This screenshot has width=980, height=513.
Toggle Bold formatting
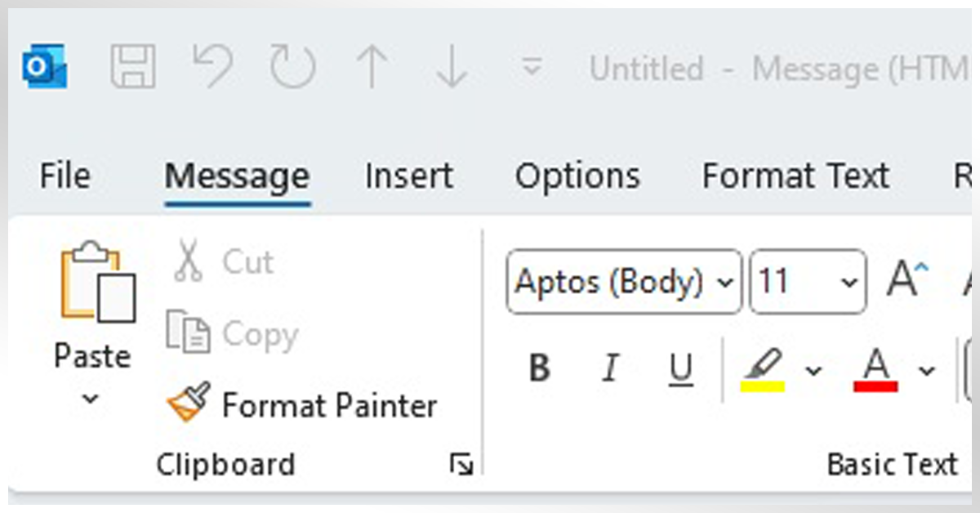coord(539,369)
